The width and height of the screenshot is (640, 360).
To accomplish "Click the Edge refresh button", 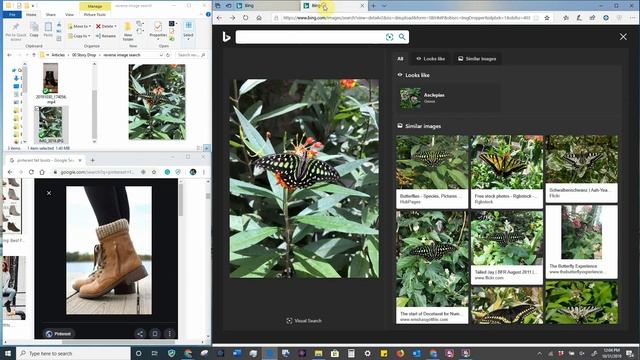I will 245,18.
